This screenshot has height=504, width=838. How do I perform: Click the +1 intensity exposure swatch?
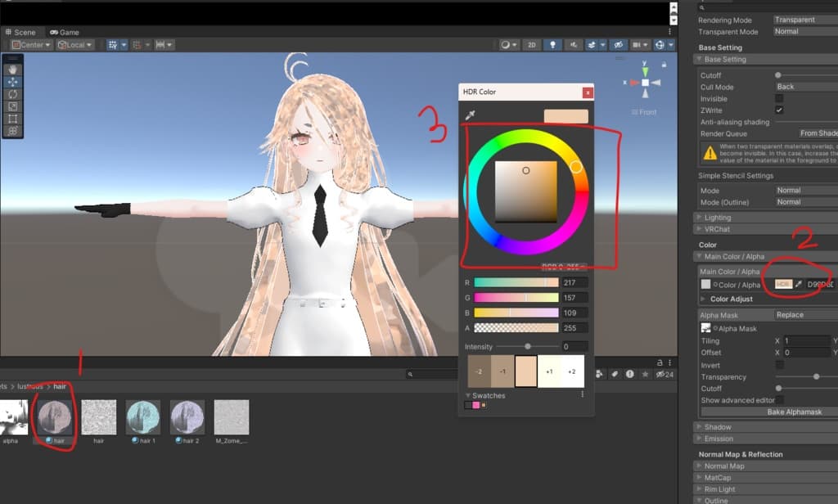point(549,371)
